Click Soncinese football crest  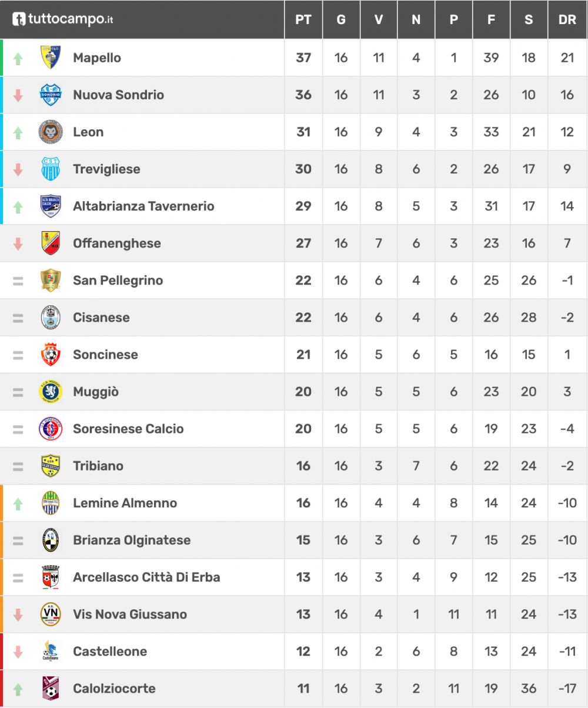pos(51,355)
